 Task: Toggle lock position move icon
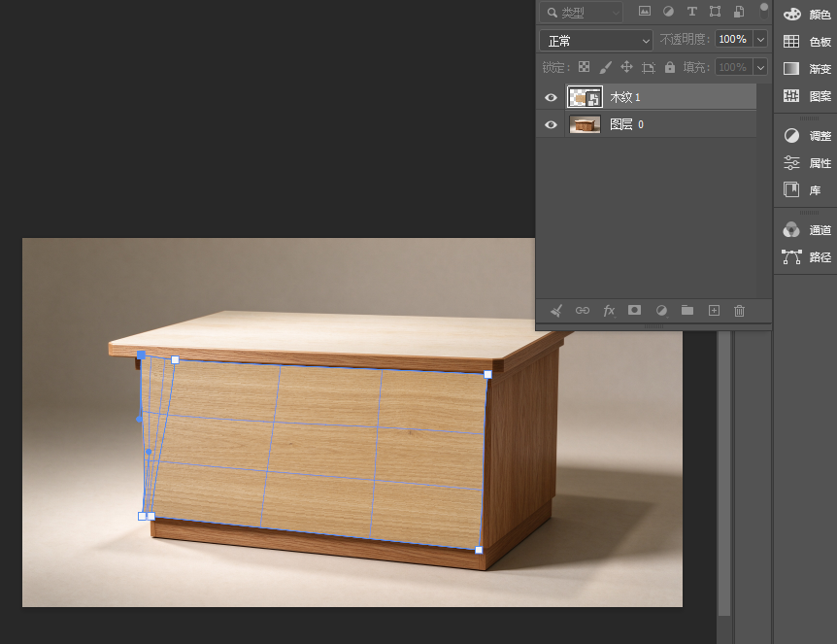coord(626,67)
